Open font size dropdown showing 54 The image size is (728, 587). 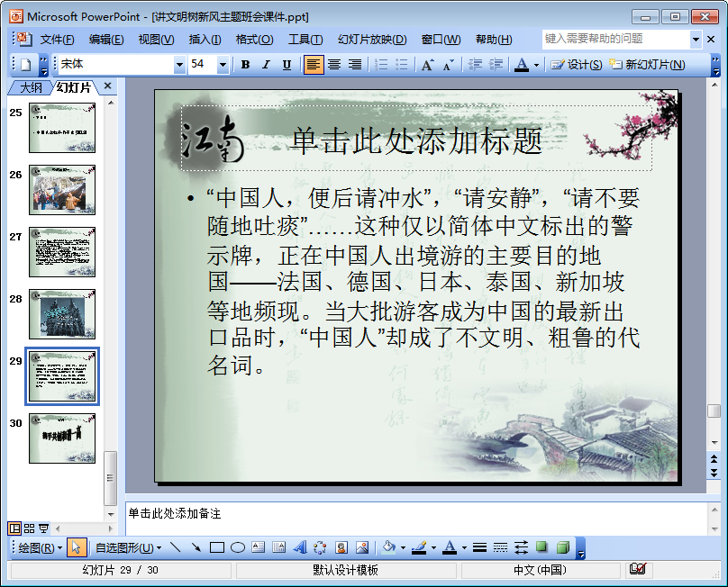(223, 65)
